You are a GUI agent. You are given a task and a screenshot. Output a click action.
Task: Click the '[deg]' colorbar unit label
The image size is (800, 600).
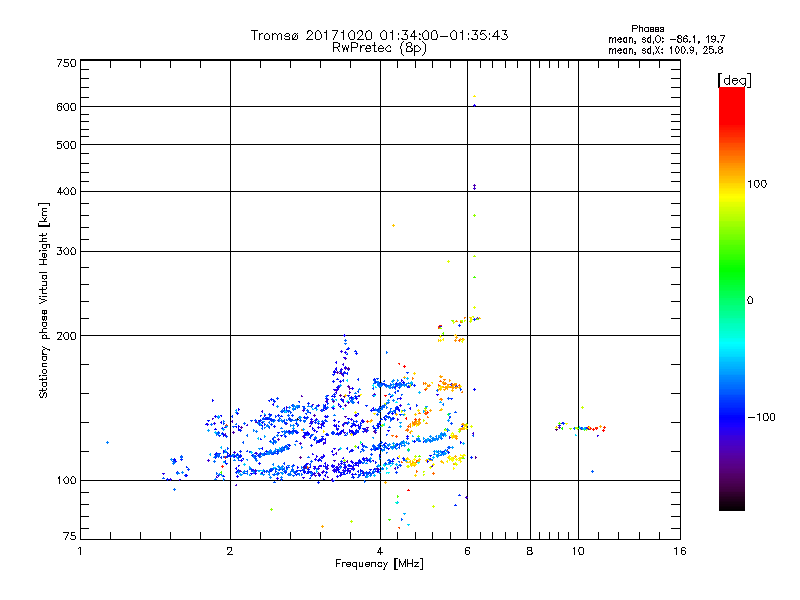click(x=734, y=80)
